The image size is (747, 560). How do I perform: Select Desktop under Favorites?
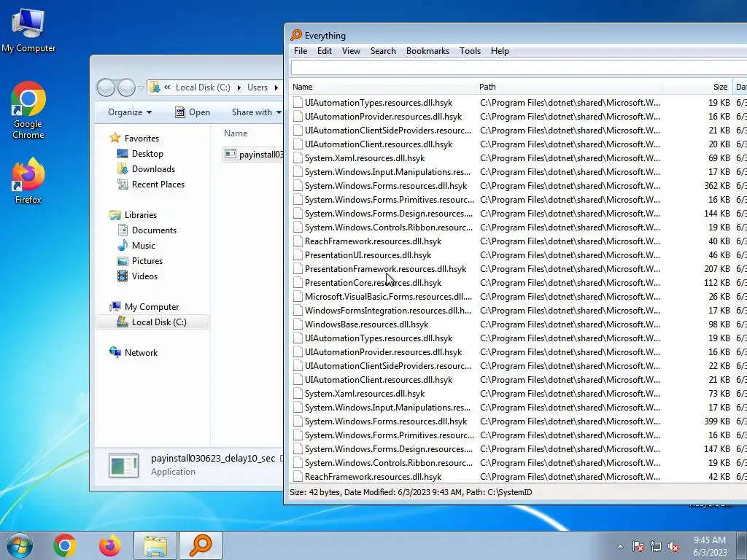pyautogui.click(x=140, y=154)
